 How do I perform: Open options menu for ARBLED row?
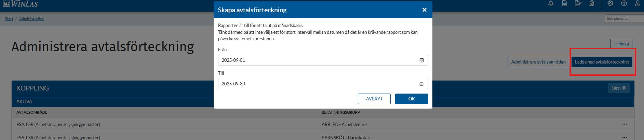(x=625, y=124)
